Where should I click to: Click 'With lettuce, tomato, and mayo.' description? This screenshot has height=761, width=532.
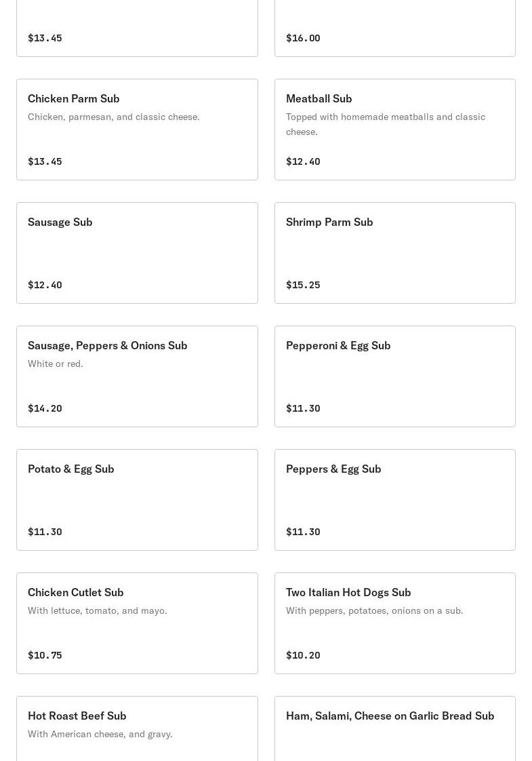point(98,610)
